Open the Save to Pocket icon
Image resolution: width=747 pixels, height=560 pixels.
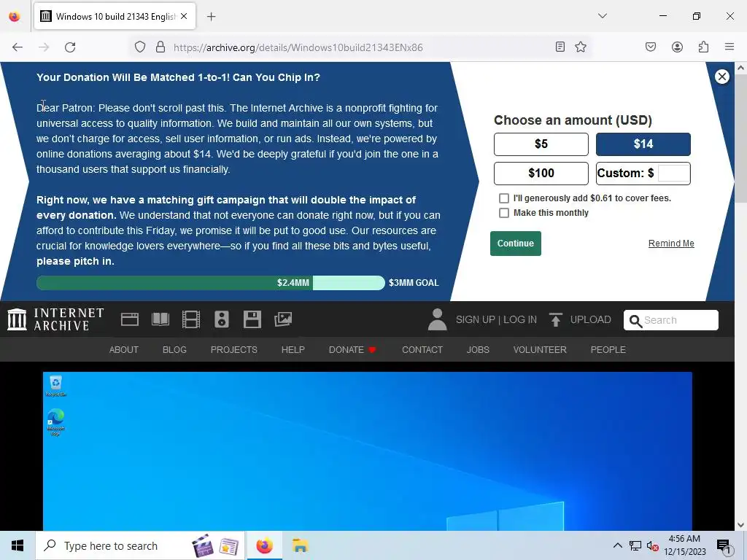(x=651, y=47)
